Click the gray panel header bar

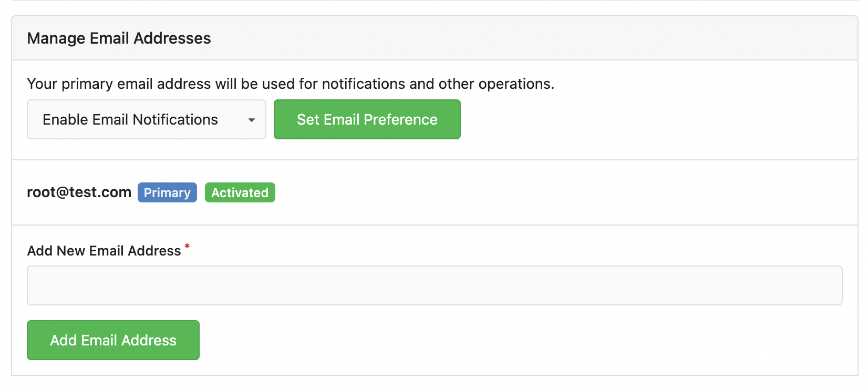click(525, 38)
